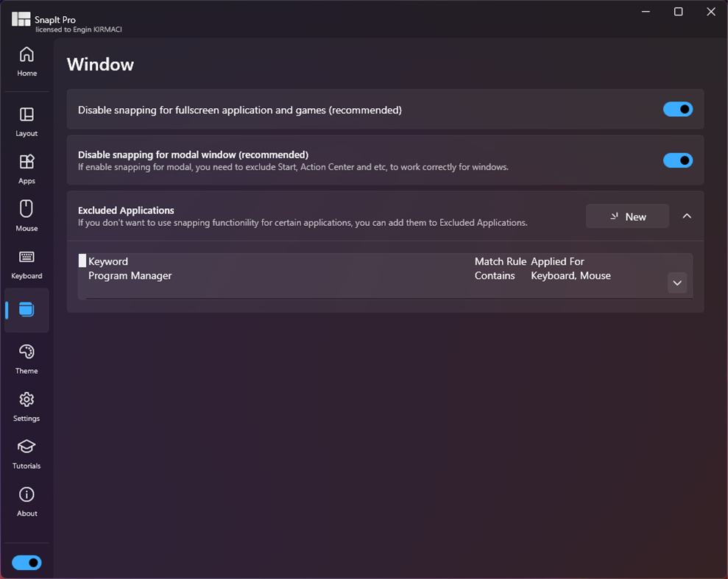The image size is (728, 579).
Task: Toggle snapping for modal windows off
Action: pyautogui.click(x=677, y=160)
